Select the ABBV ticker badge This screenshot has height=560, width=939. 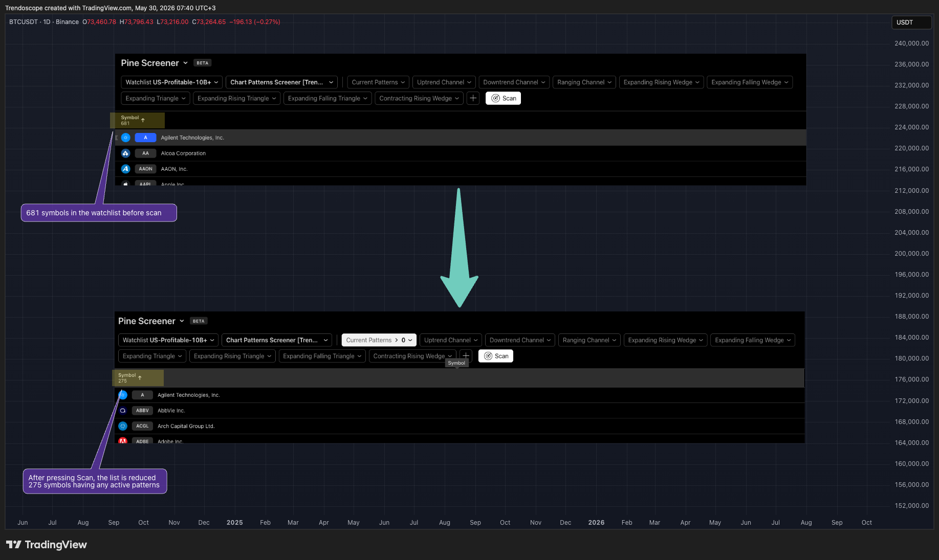tap(142, 411)
